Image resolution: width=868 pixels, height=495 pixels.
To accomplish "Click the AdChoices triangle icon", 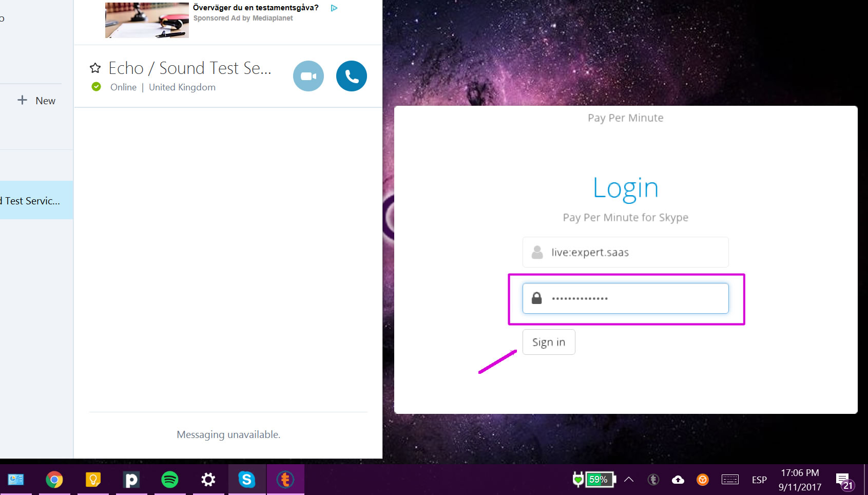I will (x=334, y=8).
